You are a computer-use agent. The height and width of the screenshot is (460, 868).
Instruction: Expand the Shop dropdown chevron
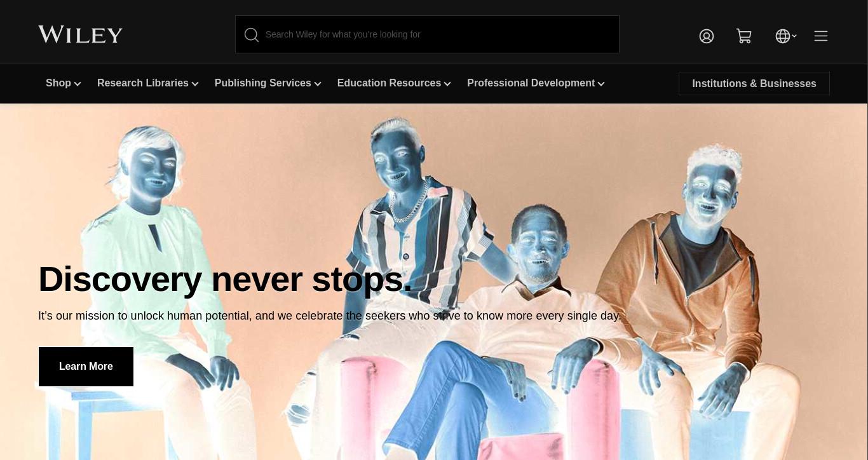78,84
